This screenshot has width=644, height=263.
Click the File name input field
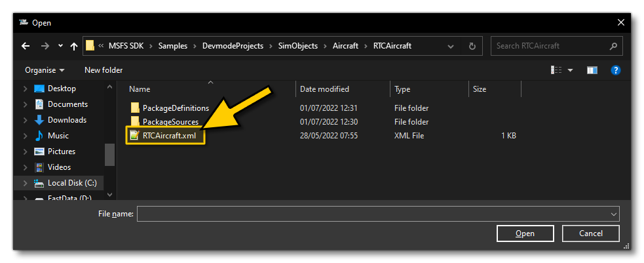click(373, 214)
